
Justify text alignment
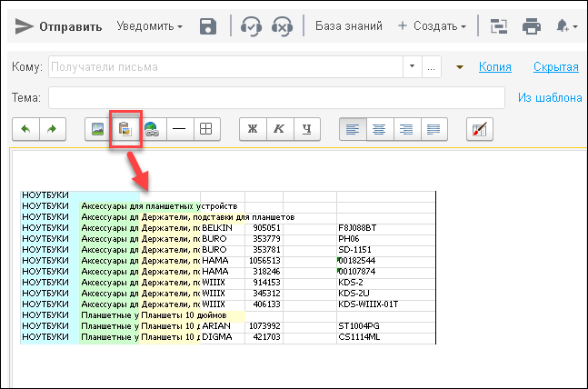click(x=434, y=129)
